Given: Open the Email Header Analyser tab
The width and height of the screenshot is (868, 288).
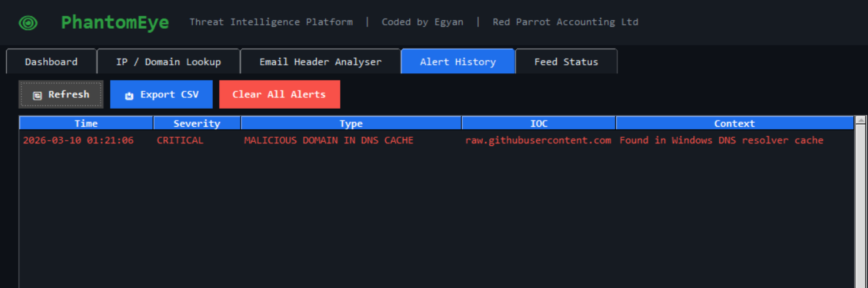Looking at the screenshot, I should click(x=321, y=61).
